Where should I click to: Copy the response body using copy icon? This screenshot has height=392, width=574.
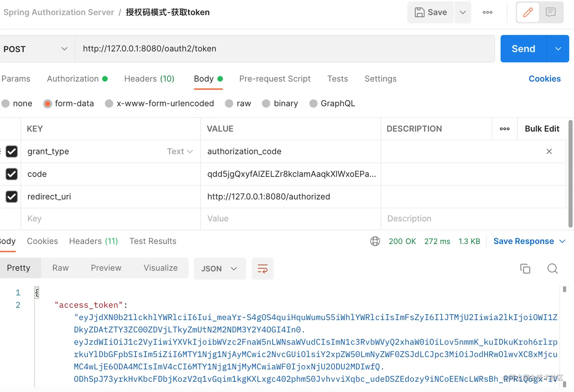point(525,268)
